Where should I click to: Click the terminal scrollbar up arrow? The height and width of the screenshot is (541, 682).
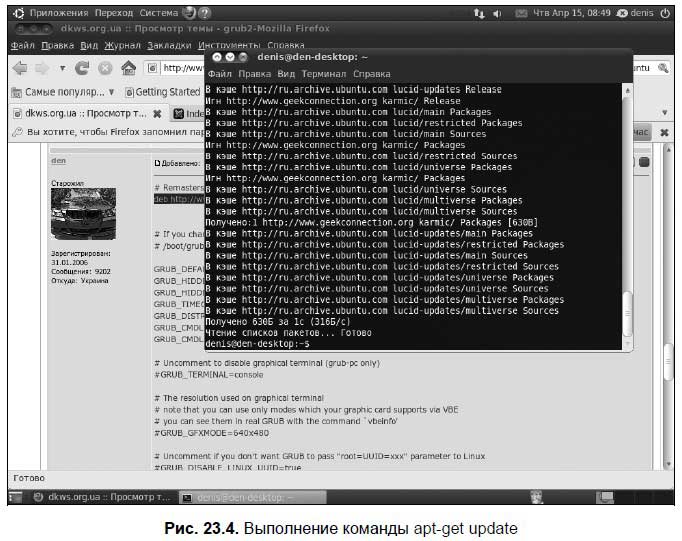click(x=627, y=90)
